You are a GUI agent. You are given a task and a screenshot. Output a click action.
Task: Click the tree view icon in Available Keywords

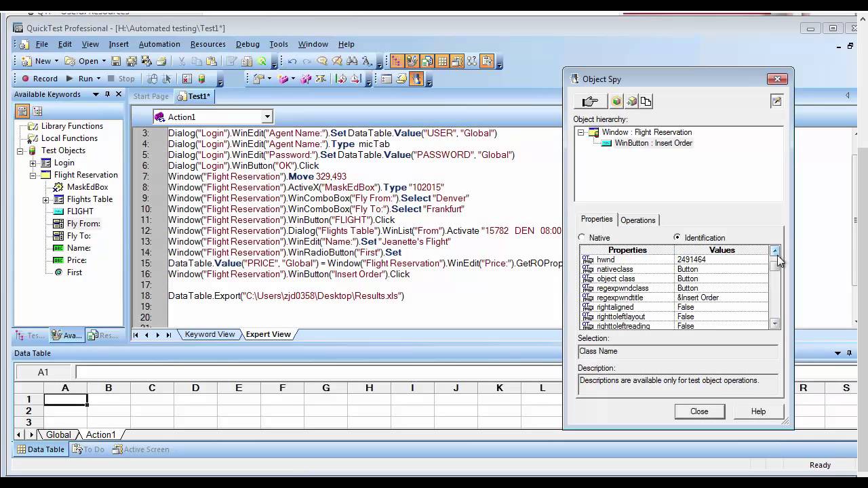coord(37,111)
